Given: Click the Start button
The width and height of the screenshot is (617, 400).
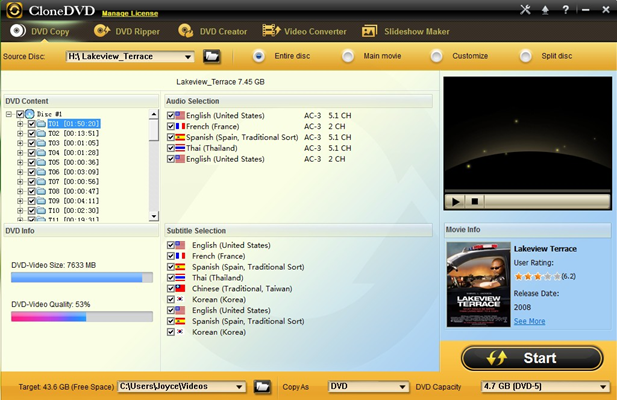Looking at the screenshot, I should pyautogui.click(x=532, y=358).
